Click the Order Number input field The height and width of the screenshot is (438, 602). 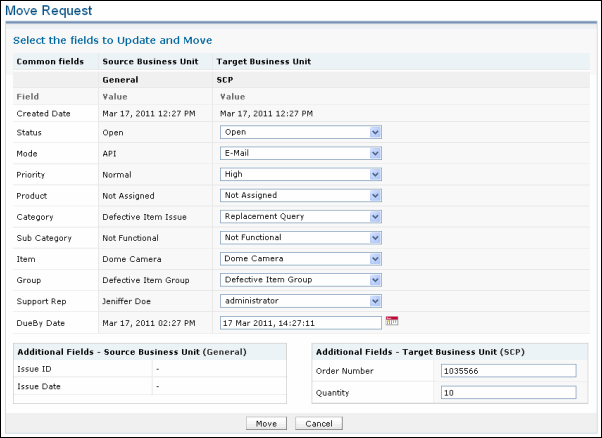509,371
